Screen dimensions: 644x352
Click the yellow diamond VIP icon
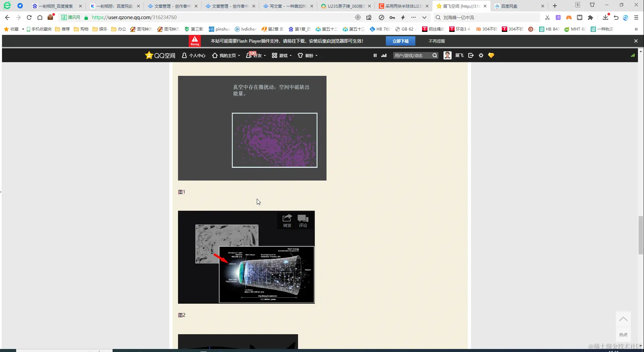(x=491, y=55)
